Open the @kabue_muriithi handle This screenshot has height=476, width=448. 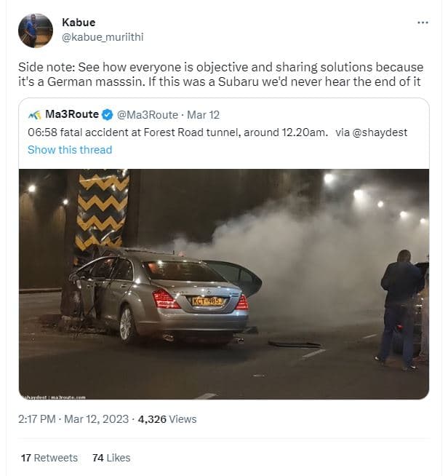[x=103, y=37]
